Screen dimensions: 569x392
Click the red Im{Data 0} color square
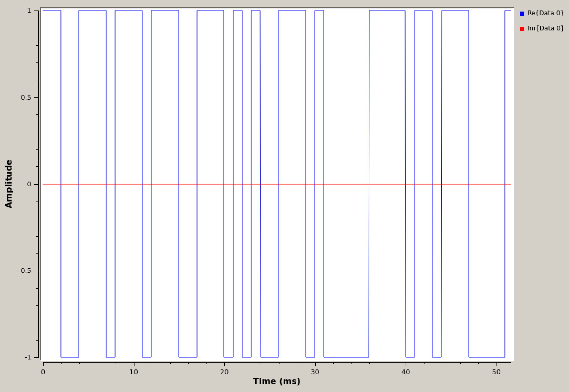[x=522, y=29]
